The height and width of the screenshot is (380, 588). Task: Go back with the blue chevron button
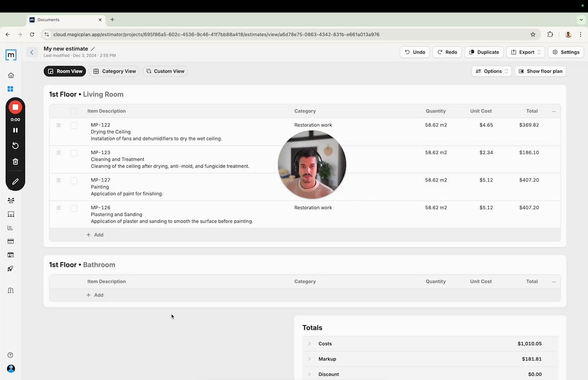(x=32, y=52)
